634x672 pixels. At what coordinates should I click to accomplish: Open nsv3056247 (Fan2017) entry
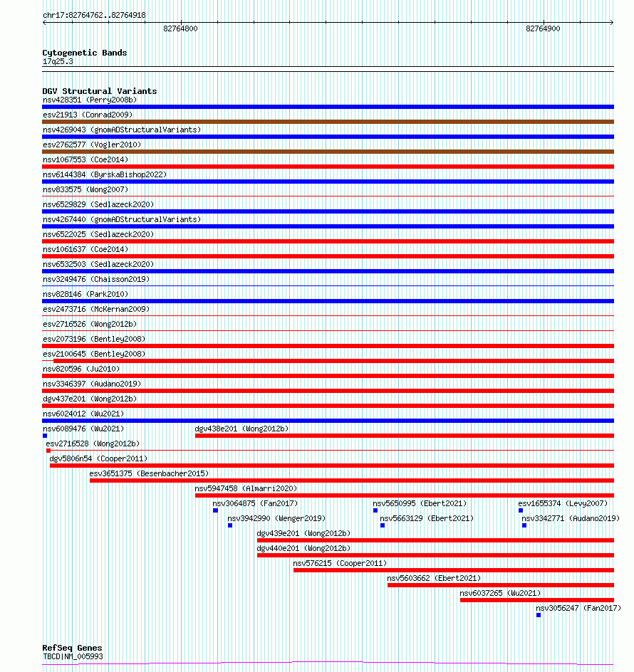tap(578, 608)
